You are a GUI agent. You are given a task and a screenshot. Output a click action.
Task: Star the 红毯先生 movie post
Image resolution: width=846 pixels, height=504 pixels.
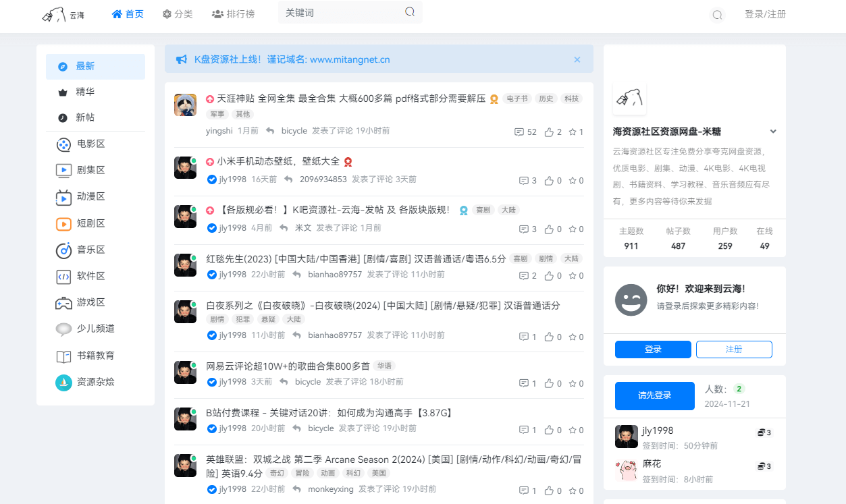[x=571, y=275]
